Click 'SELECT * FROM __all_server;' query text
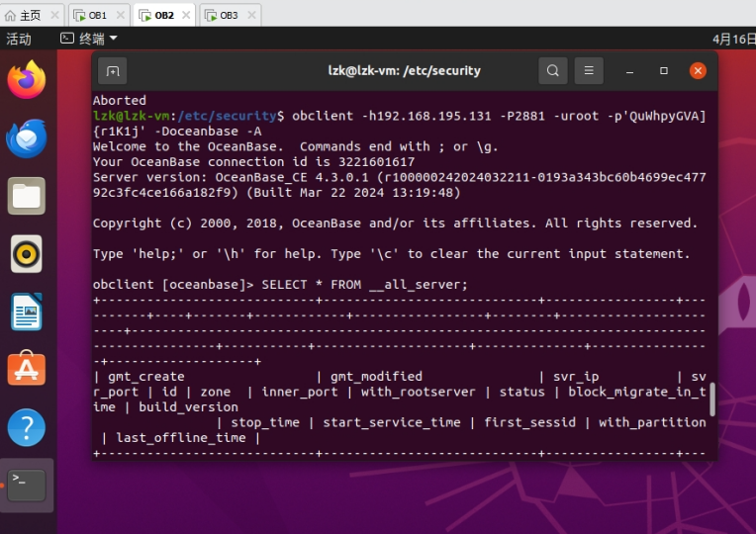Viewport: 756px width, 534px height. [364, 285]
